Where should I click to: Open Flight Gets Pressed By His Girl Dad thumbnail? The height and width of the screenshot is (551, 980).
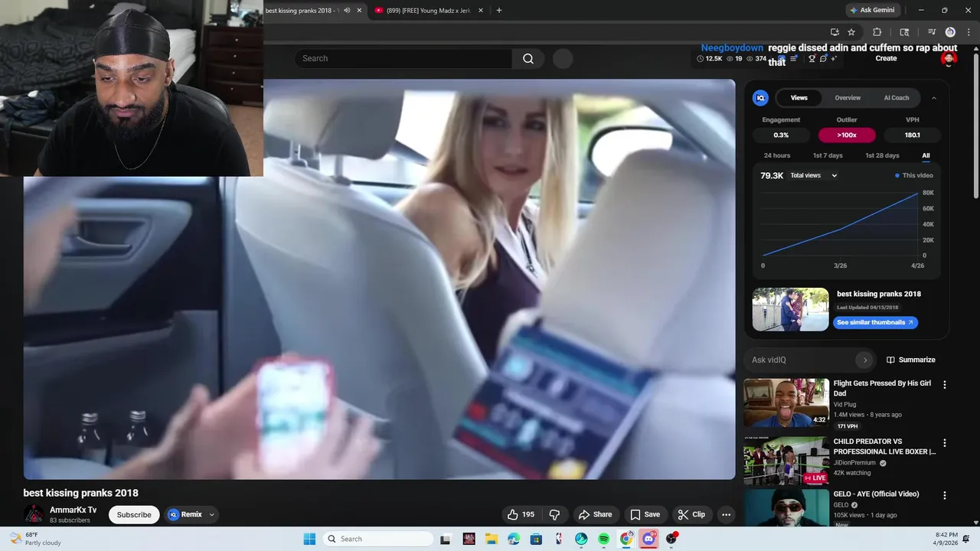coord(786,403)
